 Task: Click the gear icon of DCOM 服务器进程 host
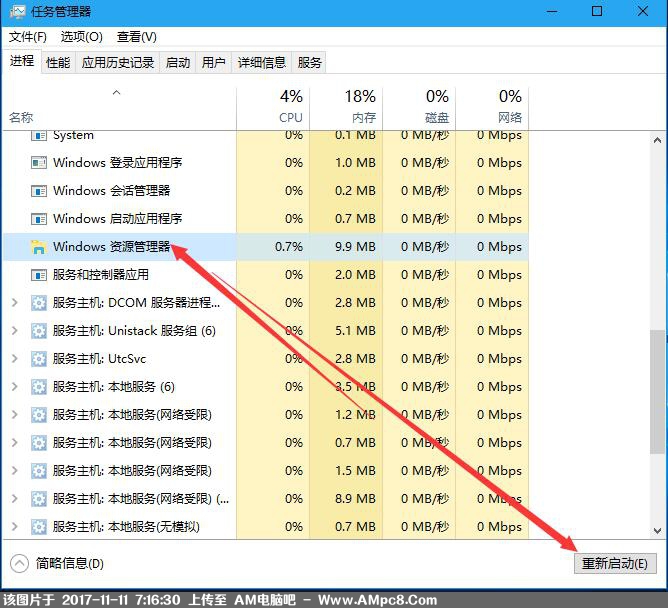(x=39, y=303)
